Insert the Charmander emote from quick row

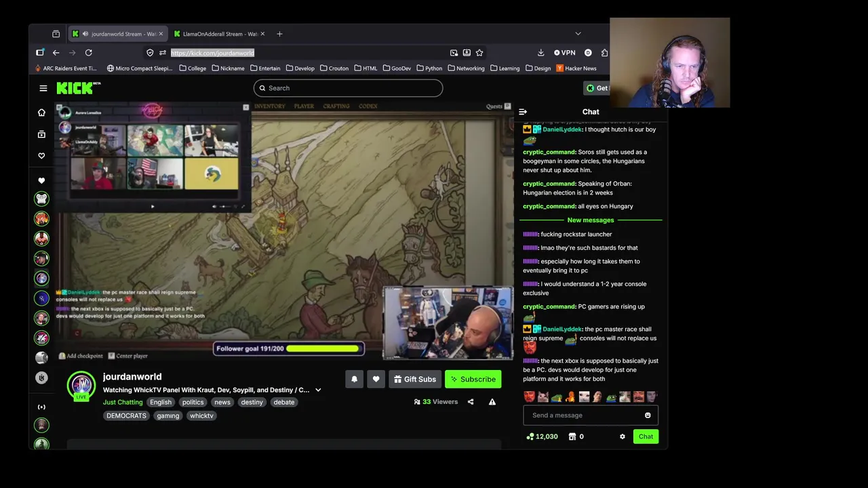click(570, 397)
